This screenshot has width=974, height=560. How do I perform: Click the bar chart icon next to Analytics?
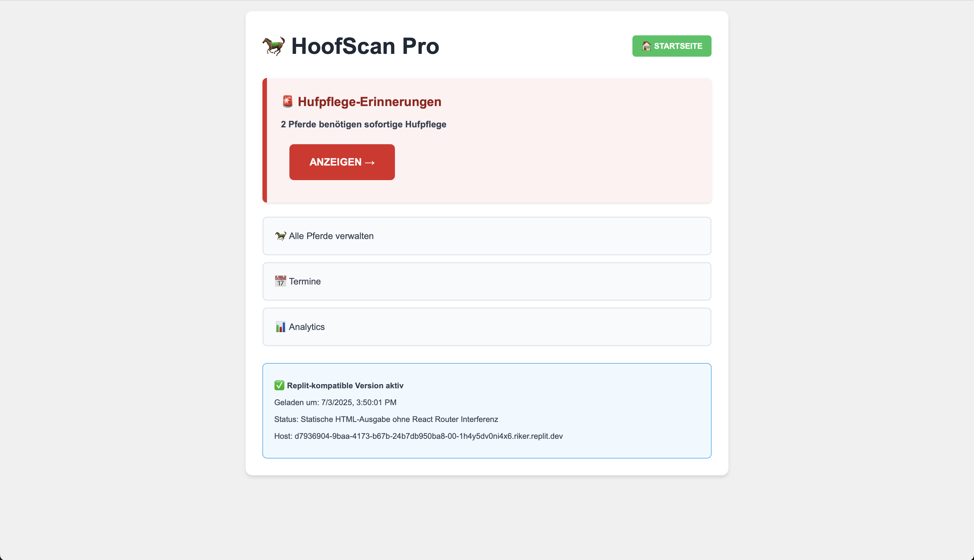point(280,327)
